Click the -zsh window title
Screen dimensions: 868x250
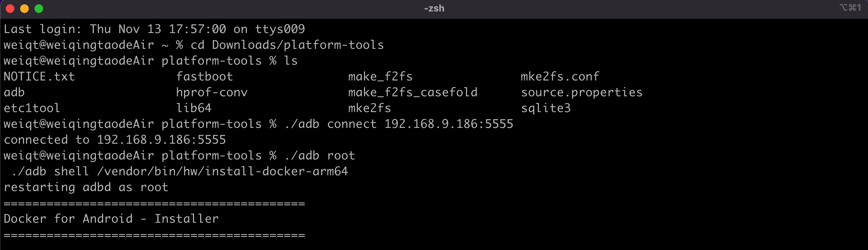click(x=434, y=8)
